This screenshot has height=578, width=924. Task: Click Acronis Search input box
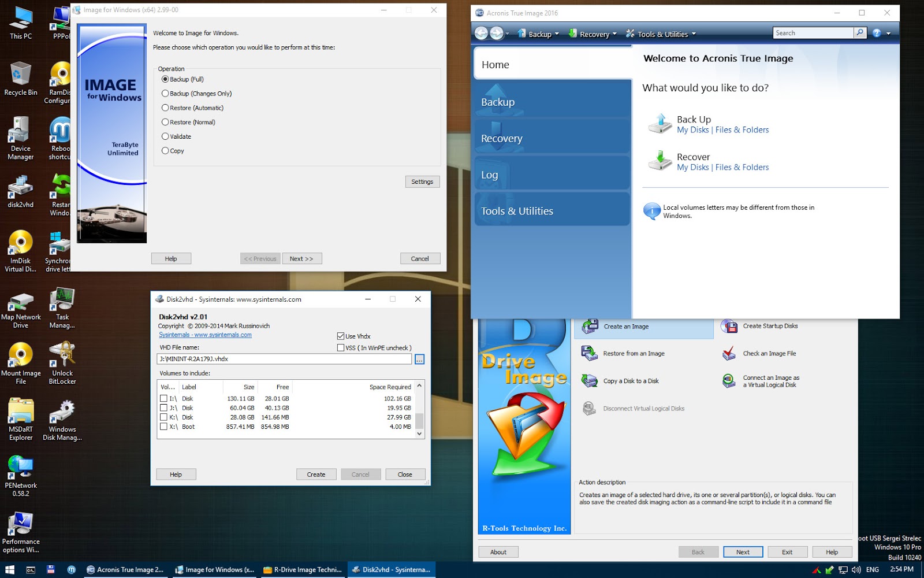click(813, 33)
